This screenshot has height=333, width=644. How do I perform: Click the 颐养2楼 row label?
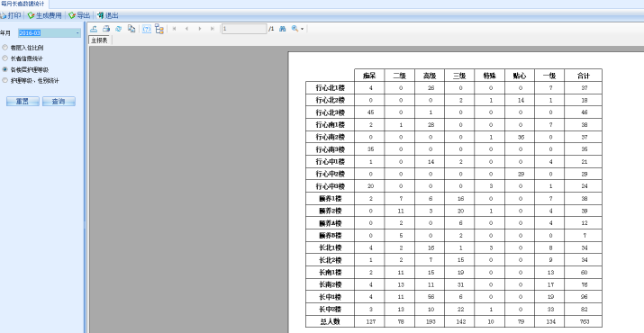331,211
